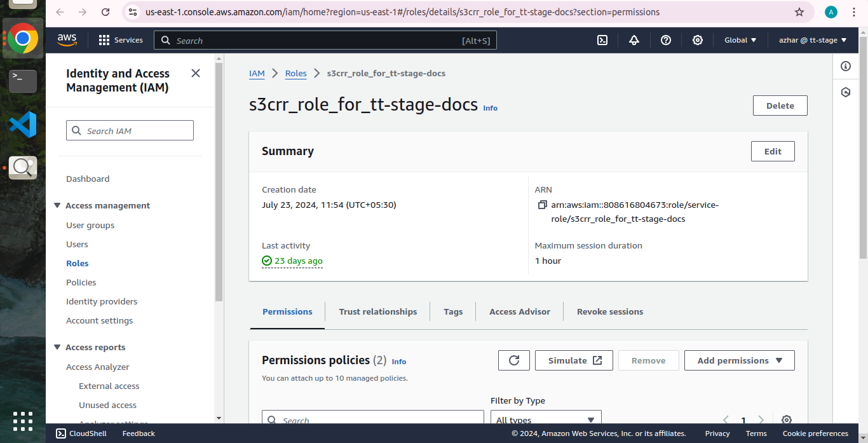
Task: Navigate to Roles breadcrumb link
Action: click(x=295, y=73)
